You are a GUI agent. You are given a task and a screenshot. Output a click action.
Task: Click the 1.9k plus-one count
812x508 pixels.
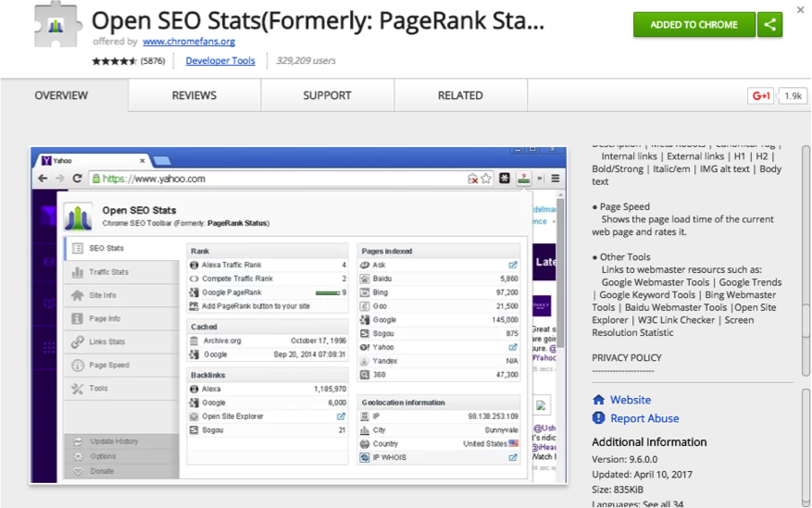(x=793, y=95)
